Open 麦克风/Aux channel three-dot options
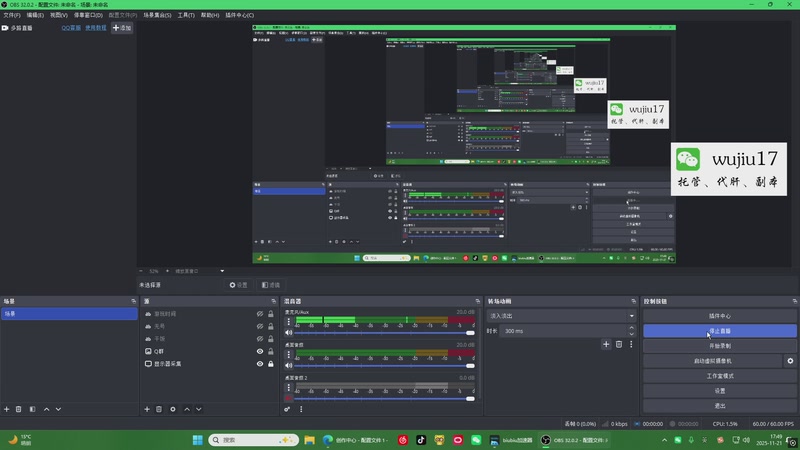The image size is (800, 450). coord(289,321)
